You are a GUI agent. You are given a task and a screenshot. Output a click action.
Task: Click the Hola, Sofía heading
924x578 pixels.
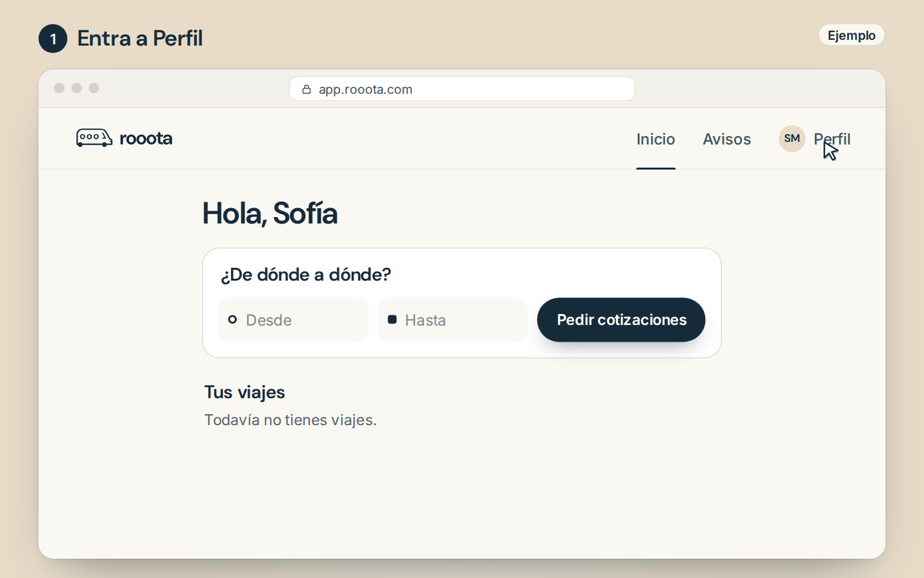[x=270, y=213]
